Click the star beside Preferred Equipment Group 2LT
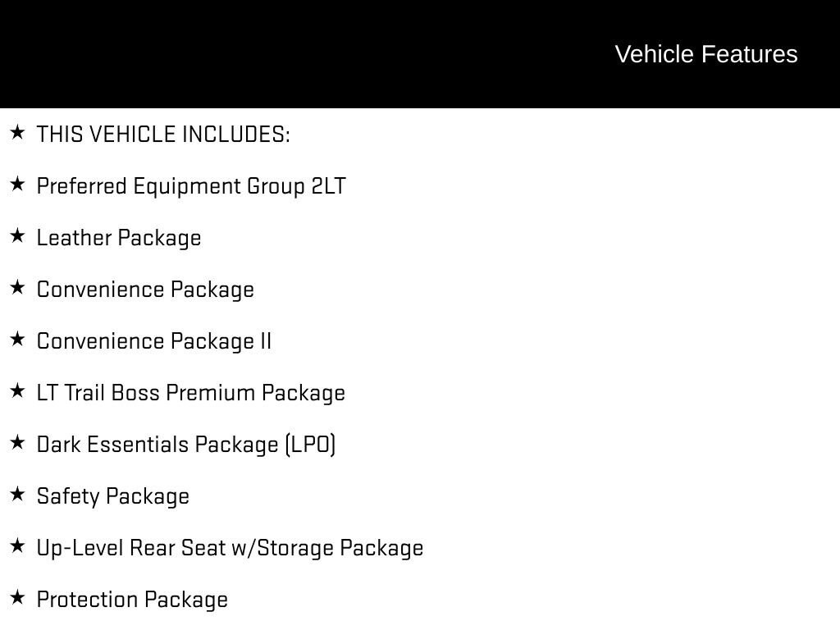 point(17,184)
